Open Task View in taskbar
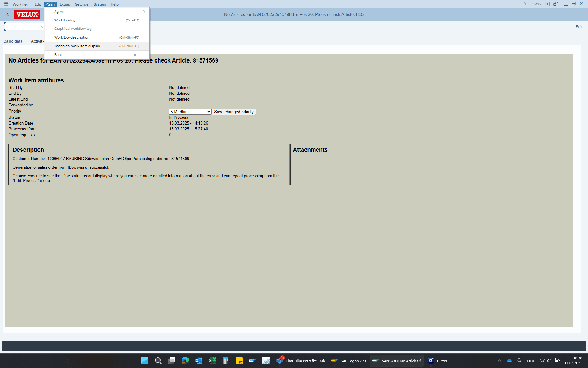This screenshot has width=588, height=368. 171,361
